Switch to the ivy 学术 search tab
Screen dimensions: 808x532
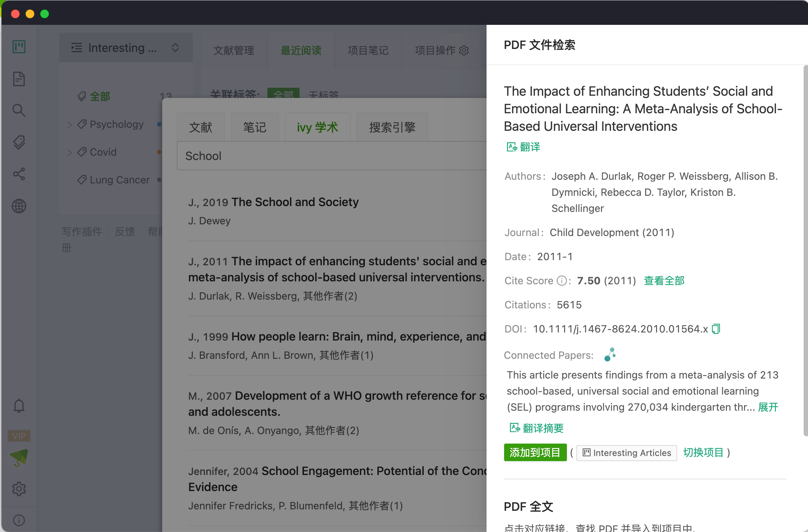click(317, 127)
